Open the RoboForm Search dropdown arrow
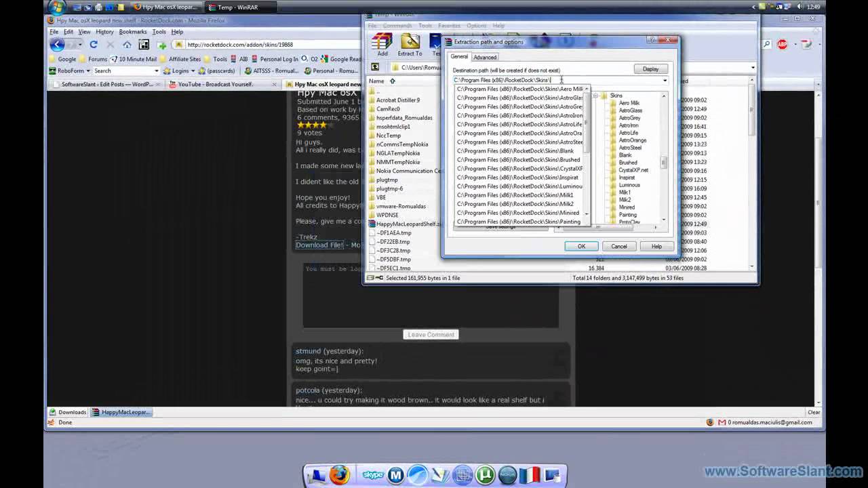Image resolution: width=868 pixels, height=488 pixels. [x=157, y=70]
